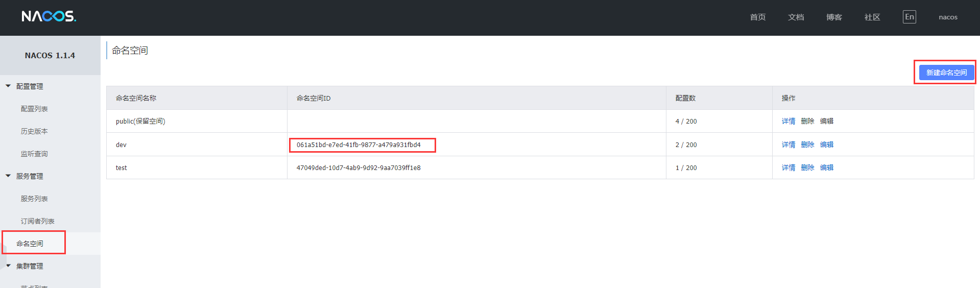Switch language with the En button
The width and height of the screenshot is (980, 288).
[x=909, y=17]
